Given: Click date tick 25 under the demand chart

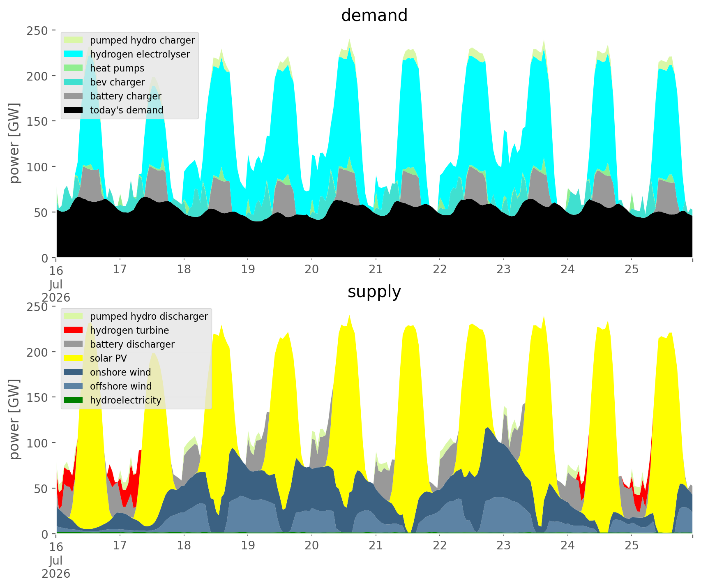Looking at the screenshot, I should click(x=632, y=270).
